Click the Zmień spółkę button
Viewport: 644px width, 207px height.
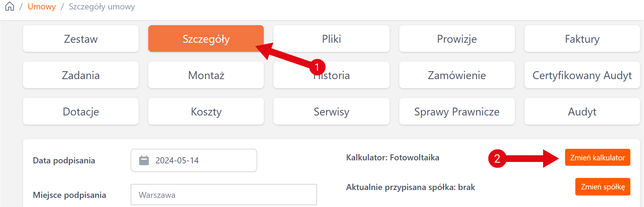click(x=602, y=187)
